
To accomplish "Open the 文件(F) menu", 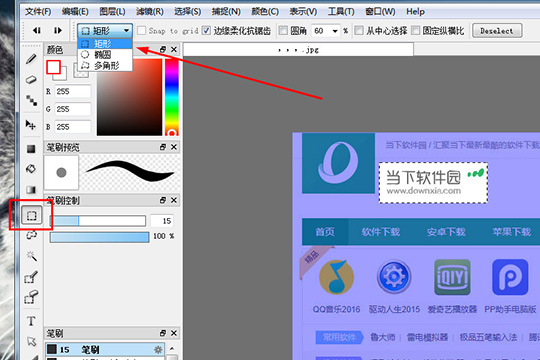I will click(38, 11).
